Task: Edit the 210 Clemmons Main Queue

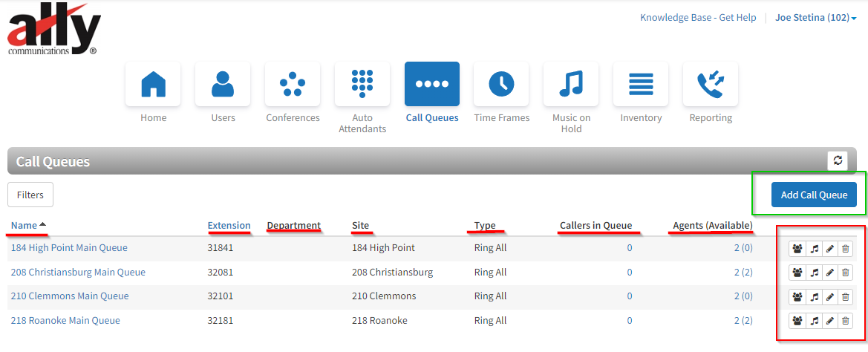Action: (830, 297)
